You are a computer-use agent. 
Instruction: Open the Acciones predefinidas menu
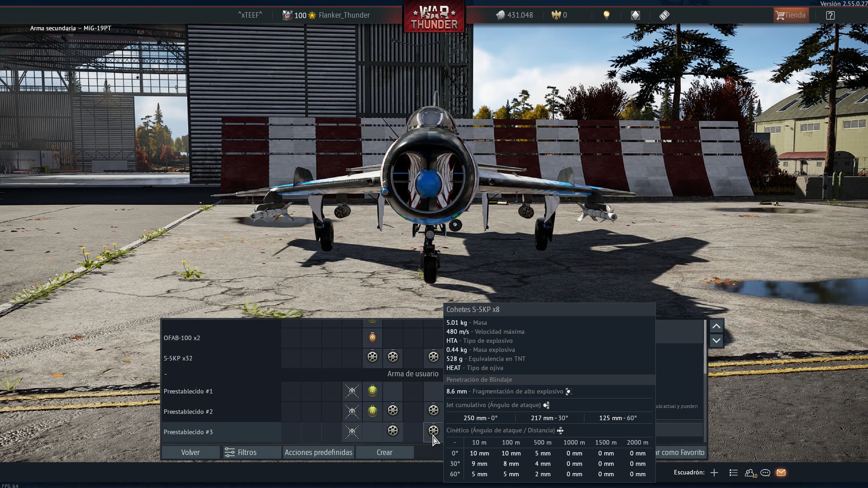coord(318,452)
